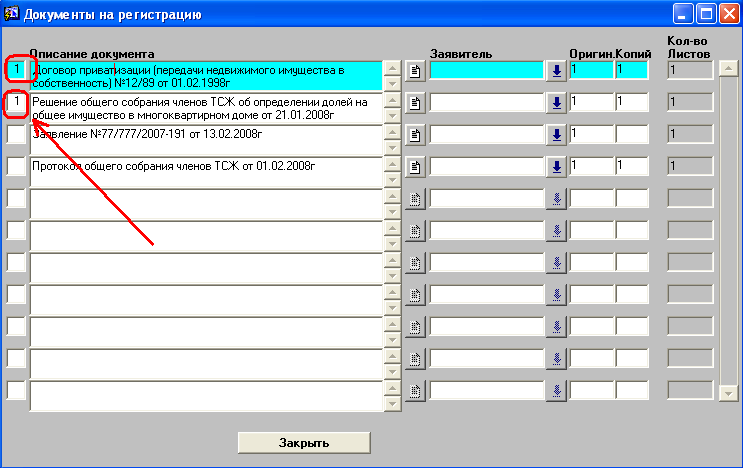Click down arrow of the right-side list scrollbar
The width and height of the screenshot is (743, 468).
(728, 393)
